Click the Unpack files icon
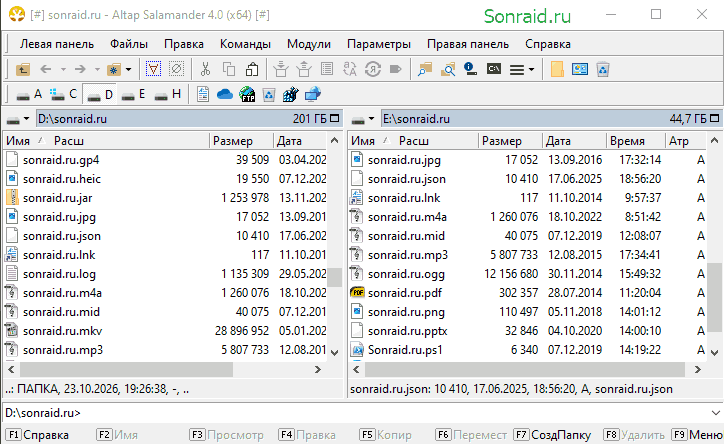 pos(304,69)
